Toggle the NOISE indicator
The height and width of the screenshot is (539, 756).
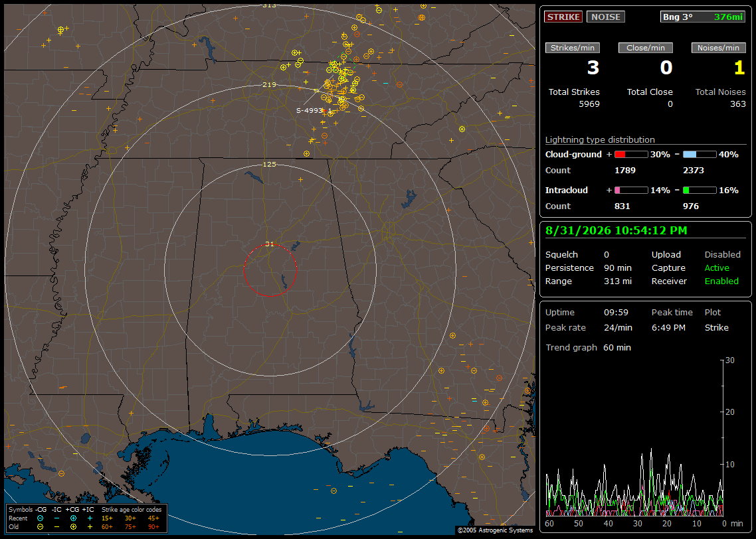[x=606, y=17]
